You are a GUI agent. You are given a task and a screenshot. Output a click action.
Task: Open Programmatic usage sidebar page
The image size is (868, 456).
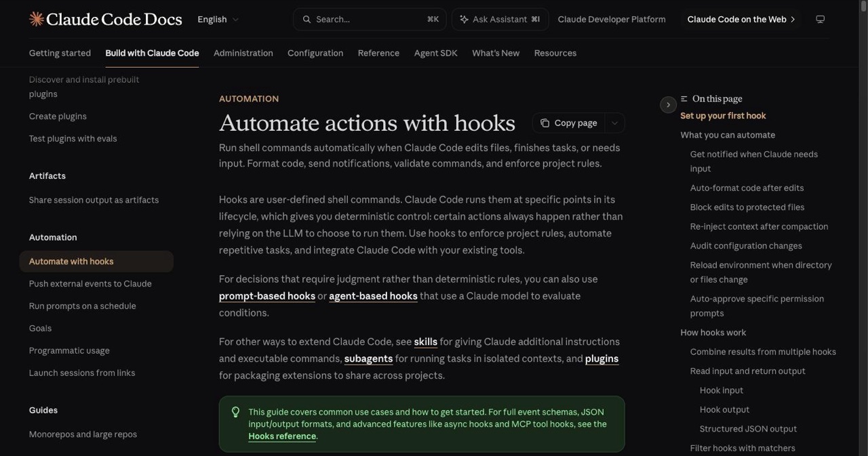pos(69,351)
